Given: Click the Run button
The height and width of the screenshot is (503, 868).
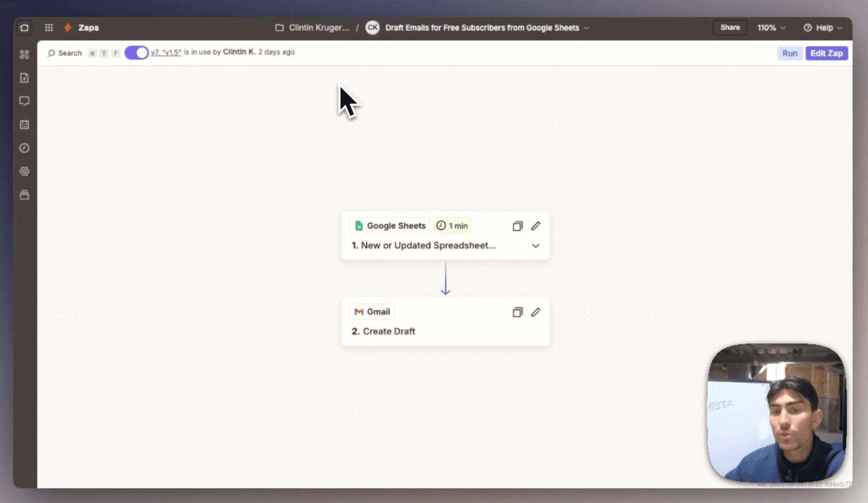Looking at the screenshot, I should (x=790, y=53).
